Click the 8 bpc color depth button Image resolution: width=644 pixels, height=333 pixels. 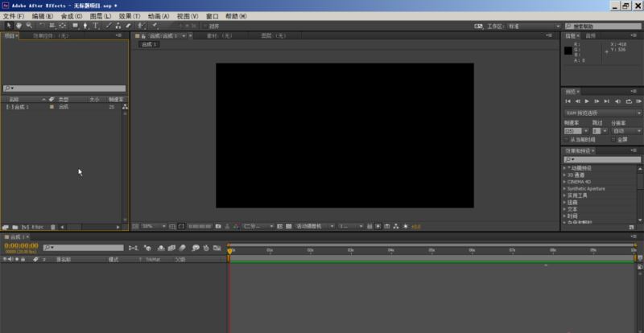coord(37,227)
